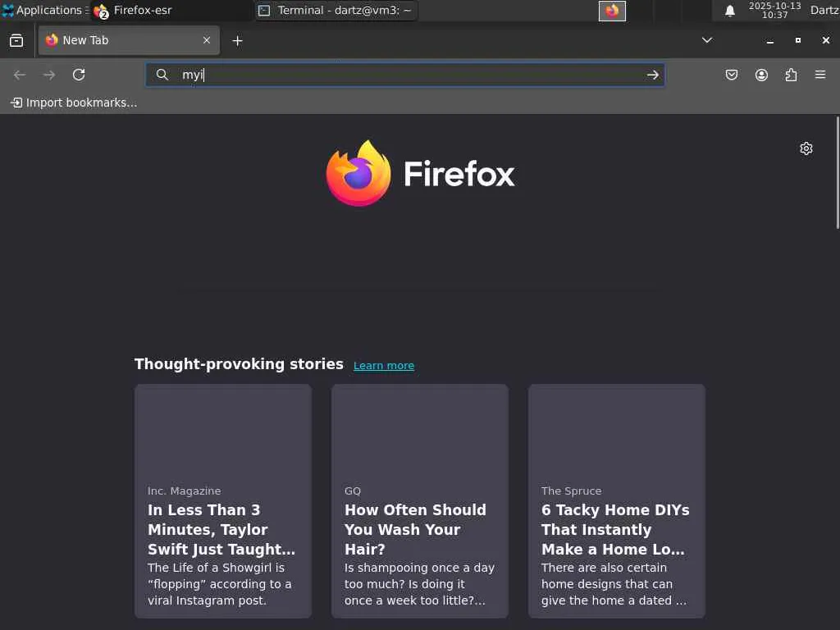Open the Dartz user menu in panel
The image size is (840, 630).
click(824, 10)
